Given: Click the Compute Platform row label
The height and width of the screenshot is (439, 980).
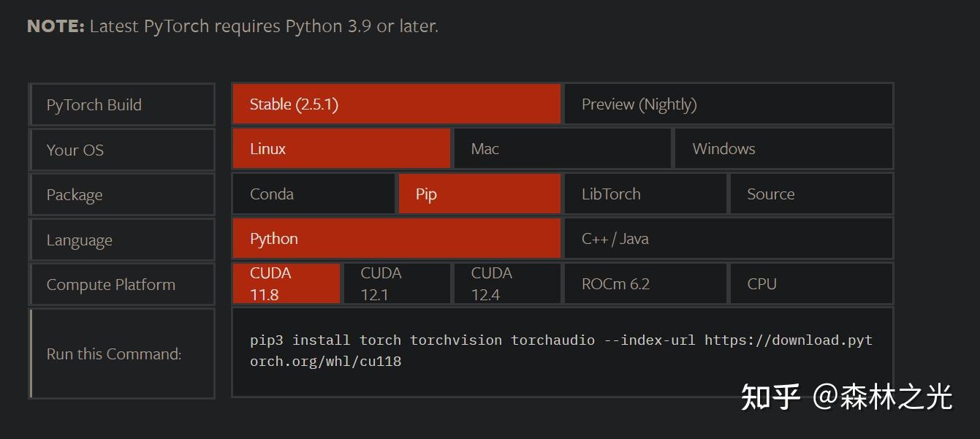Looking at the screenshot, I should [111, 285].
